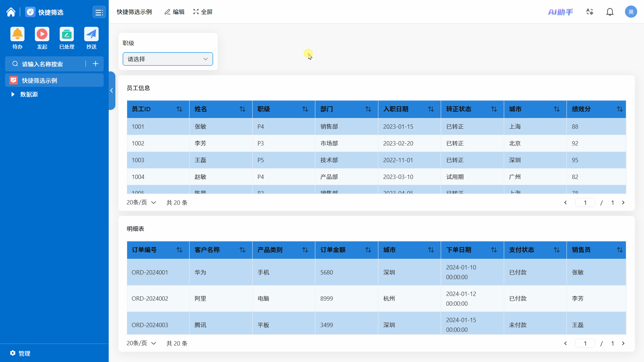Viewport: 644px width, 362px height.
Task: Open the 职级 请选择 dropdown
Action: click(x=168, y=59)
